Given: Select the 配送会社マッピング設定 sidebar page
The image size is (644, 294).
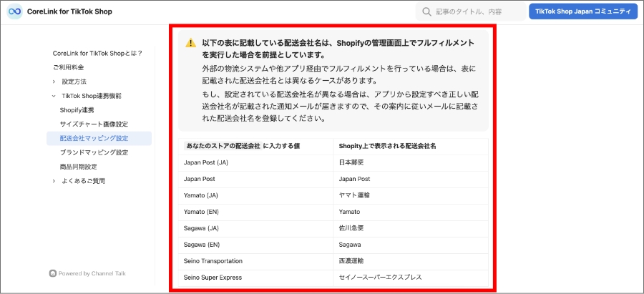Looking at the screenshot, I should [x=99, y=138].
